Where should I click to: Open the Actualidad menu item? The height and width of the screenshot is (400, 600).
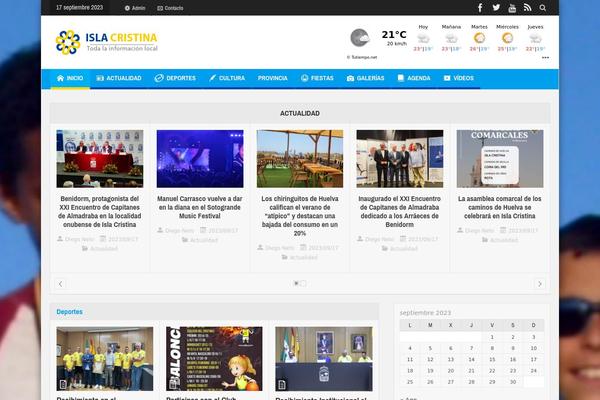tap(119, 78)
